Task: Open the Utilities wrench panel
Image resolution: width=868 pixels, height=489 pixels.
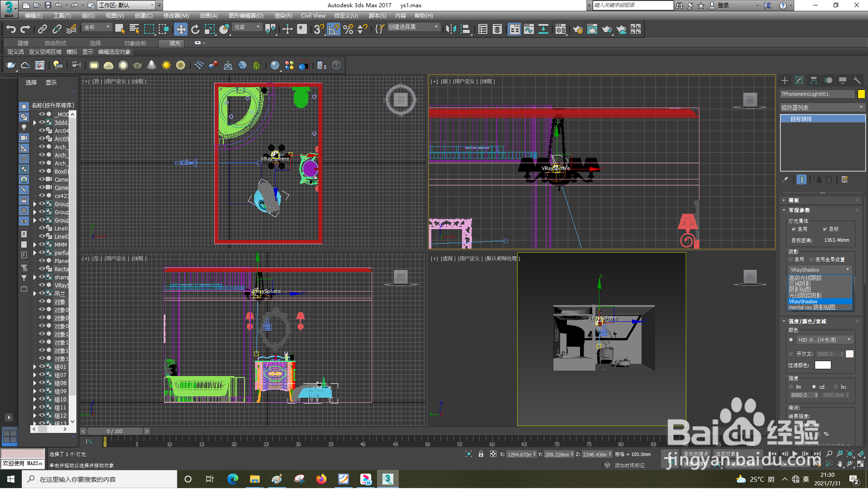Action: tap(857, 80)
